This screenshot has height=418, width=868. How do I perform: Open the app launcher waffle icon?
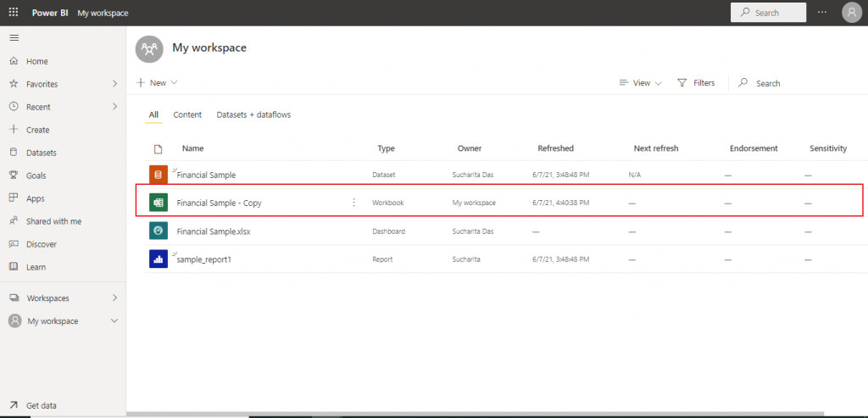(13, 13)
